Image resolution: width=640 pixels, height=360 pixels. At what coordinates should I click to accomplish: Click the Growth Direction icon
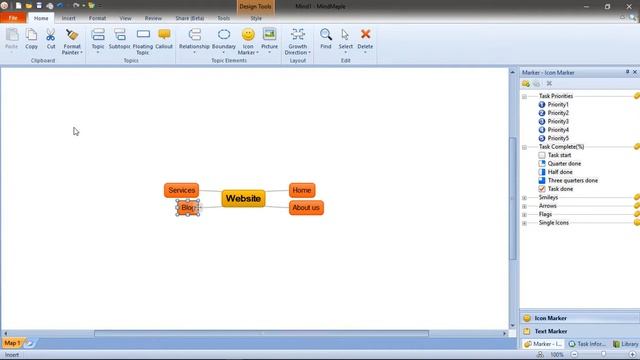coord(298,35)
